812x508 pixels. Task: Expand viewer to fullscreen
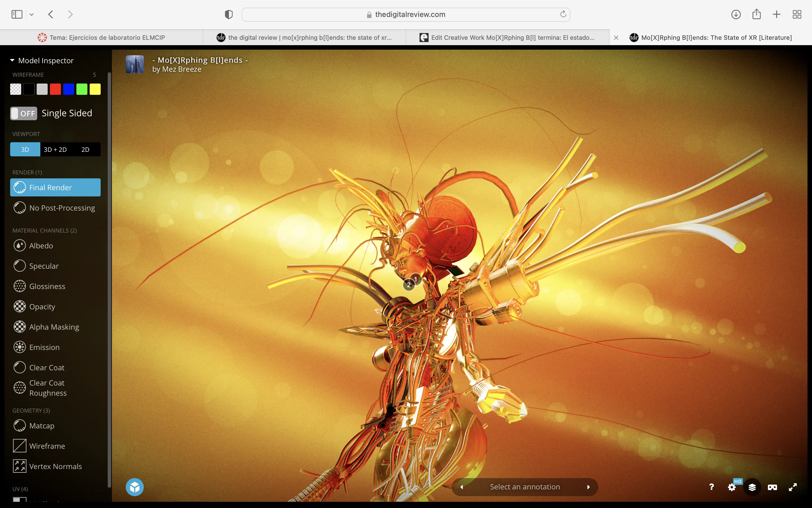pyautogui.click(x=793, y=487)
